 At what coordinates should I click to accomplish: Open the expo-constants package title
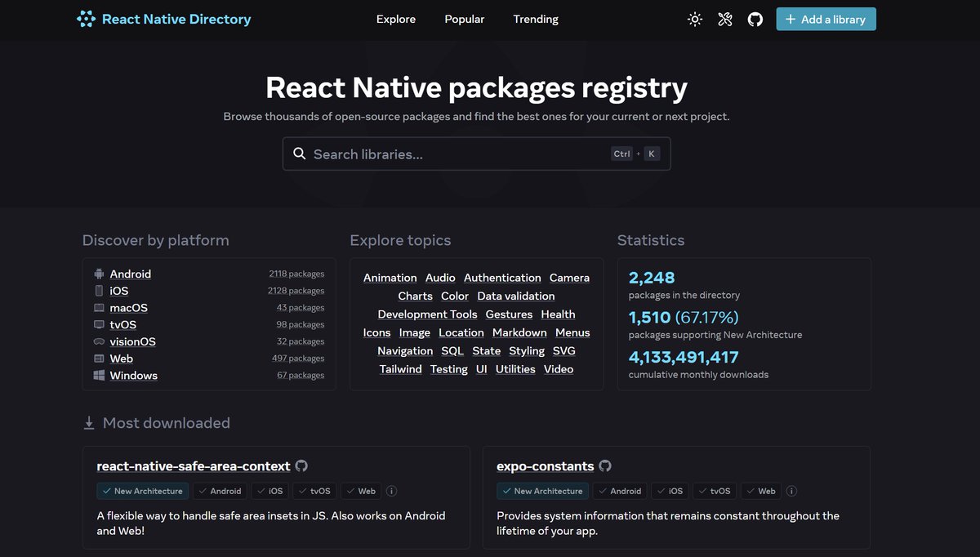point(546,466)
